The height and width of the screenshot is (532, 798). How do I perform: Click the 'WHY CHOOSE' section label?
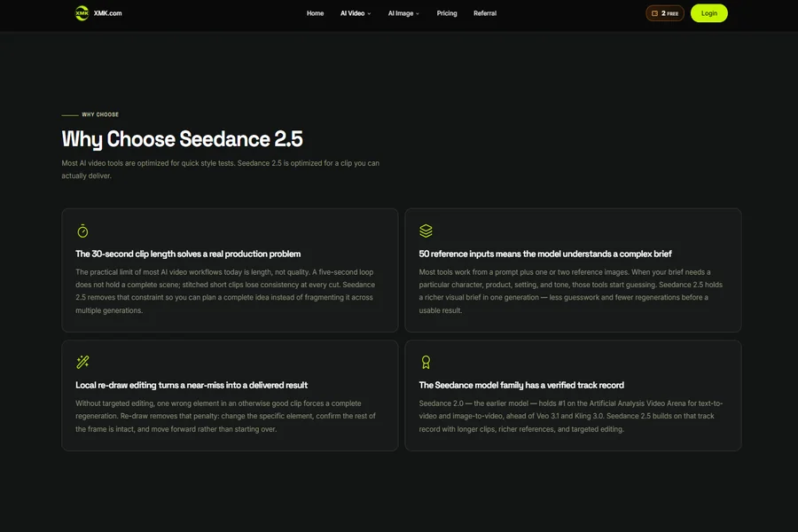100,114
